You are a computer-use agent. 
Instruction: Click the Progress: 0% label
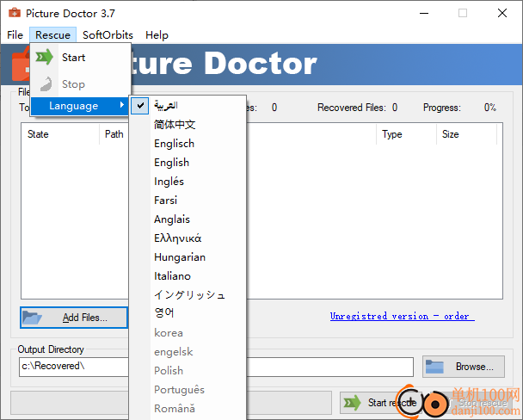tap(459, 108)
